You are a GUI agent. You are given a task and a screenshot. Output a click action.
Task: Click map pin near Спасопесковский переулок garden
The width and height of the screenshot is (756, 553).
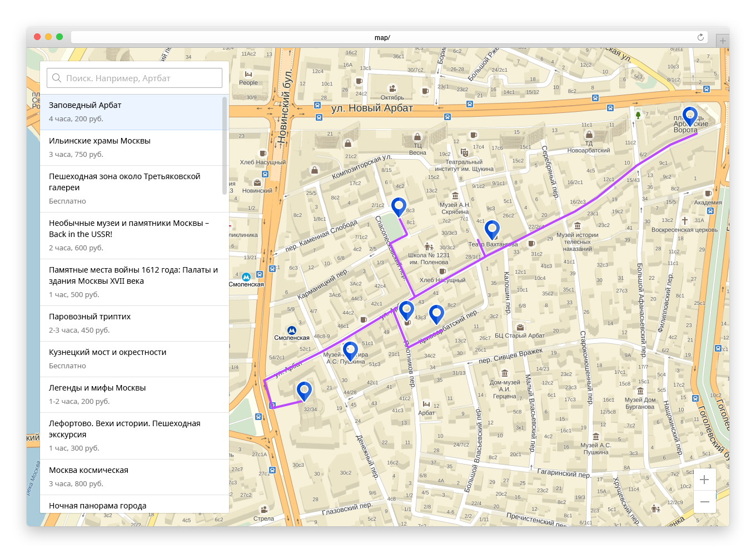[399, 207]
